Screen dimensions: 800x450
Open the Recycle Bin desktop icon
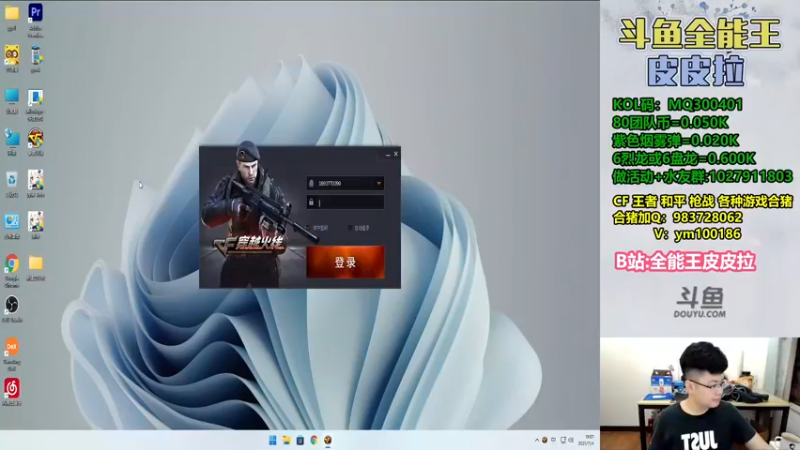pyautogui.click(x=12, y=180)
